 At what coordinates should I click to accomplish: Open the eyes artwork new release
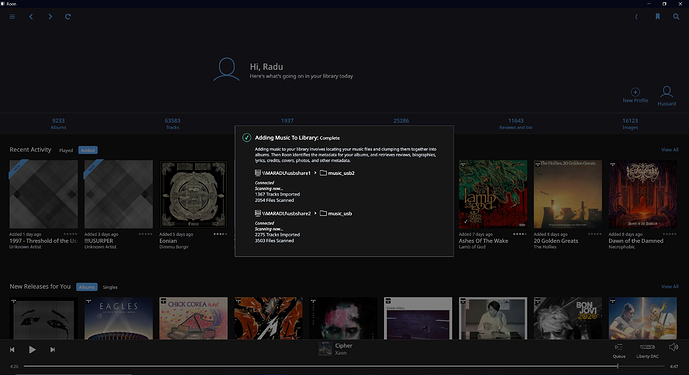pyautogui.click(x=44, y=318)
